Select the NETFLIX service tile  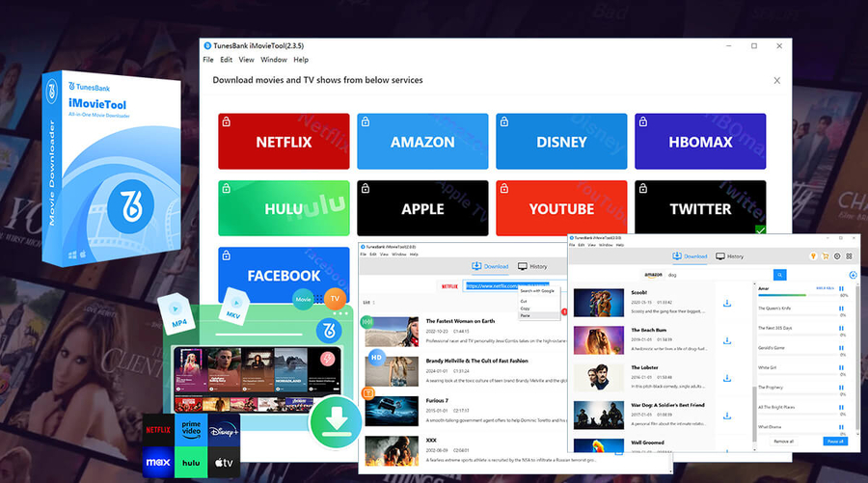284,142
